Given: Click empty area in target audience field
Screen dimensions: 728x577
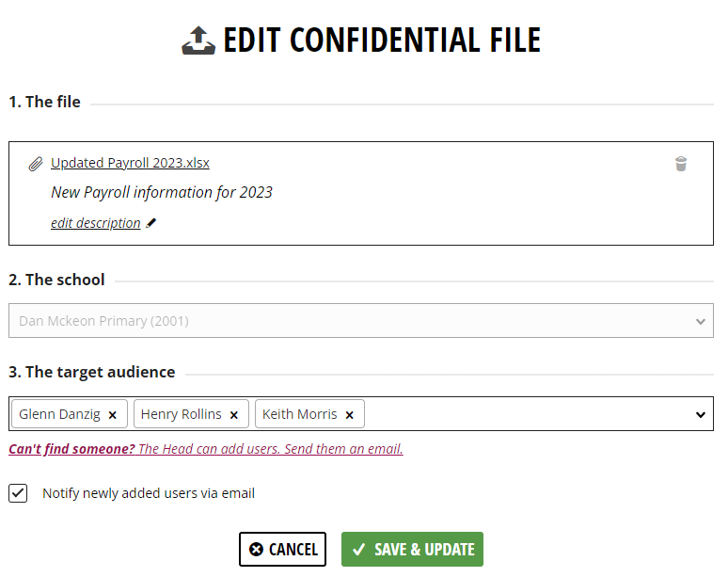Looking at the screenshot, I should pos(525,414).
